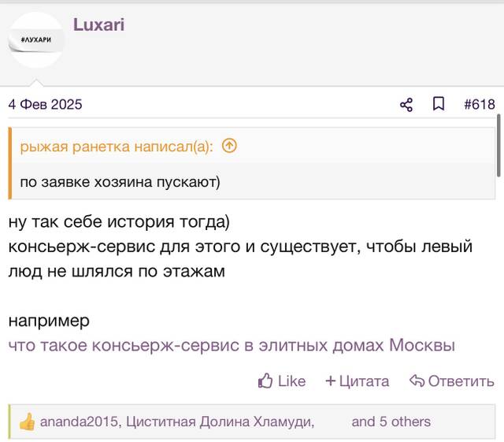
Task: Jump to the quoted post via the up-arrow icon
Action: pos(229,146)
